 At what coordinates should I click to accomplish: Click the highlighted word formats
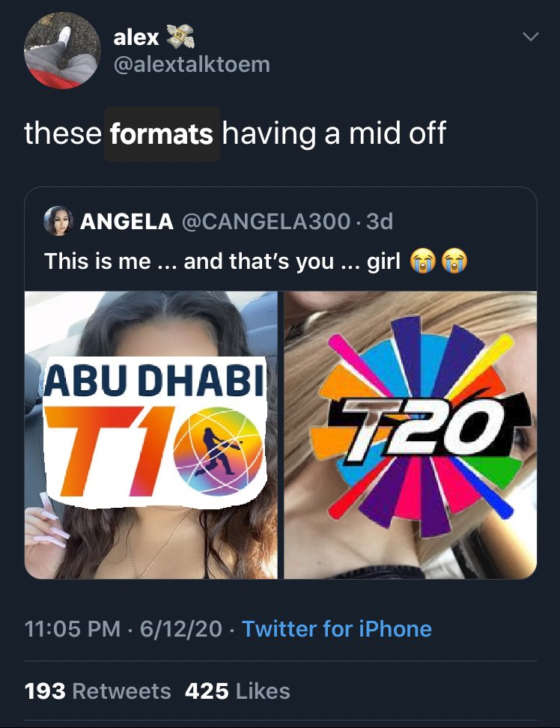pos(162,134)
